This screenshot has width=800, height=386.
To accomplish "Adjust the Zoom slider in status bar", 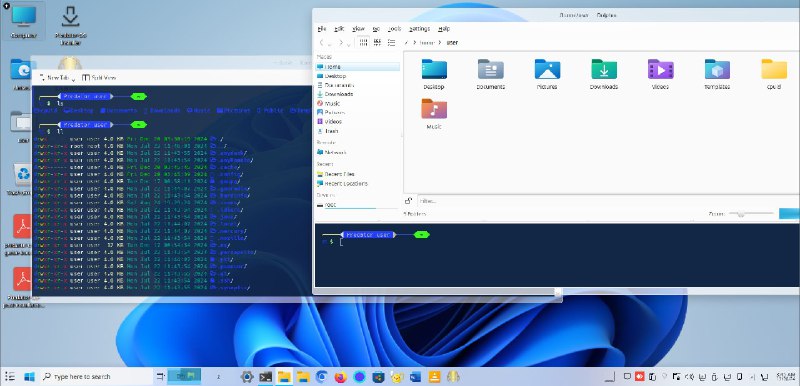I will [x=751, y=214].
